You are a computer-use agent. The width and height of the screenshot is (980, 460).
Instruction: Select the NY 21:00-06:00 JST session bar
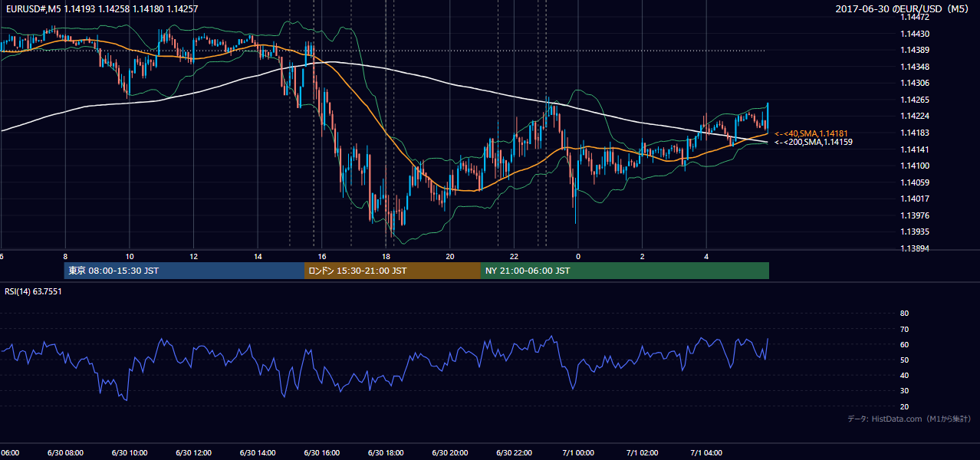(625, 271)
